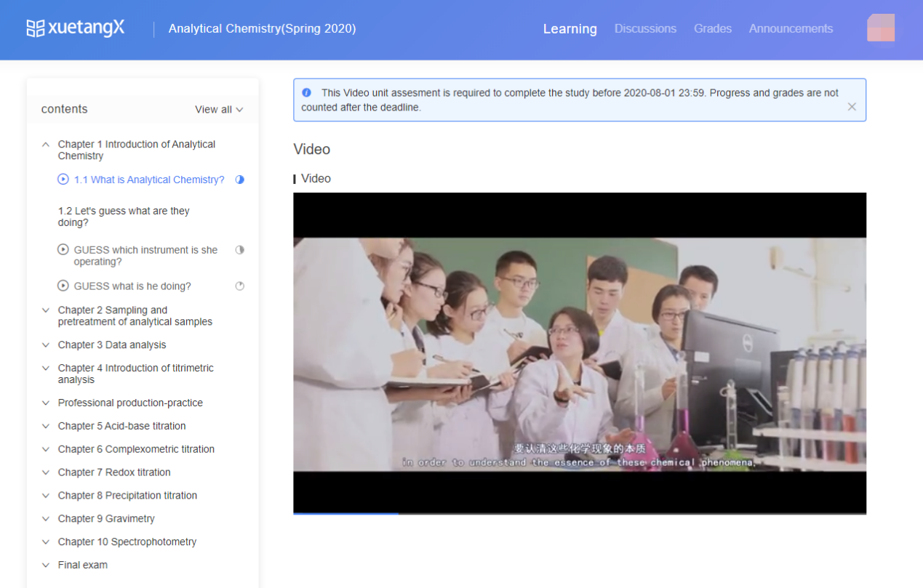
Task: Expand Chapter 10 Spectrophotometry section
Action: tap(46, 542)
